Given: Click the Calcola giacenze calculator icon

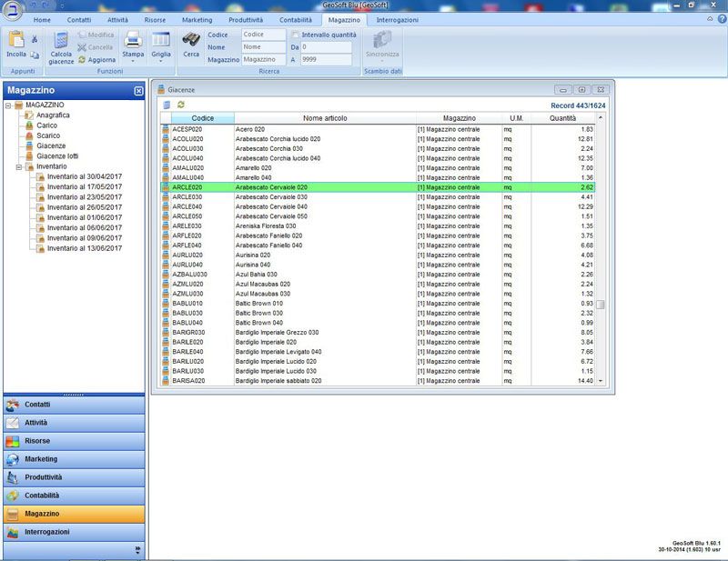Looking at the screenshot, I should [61, 40].
